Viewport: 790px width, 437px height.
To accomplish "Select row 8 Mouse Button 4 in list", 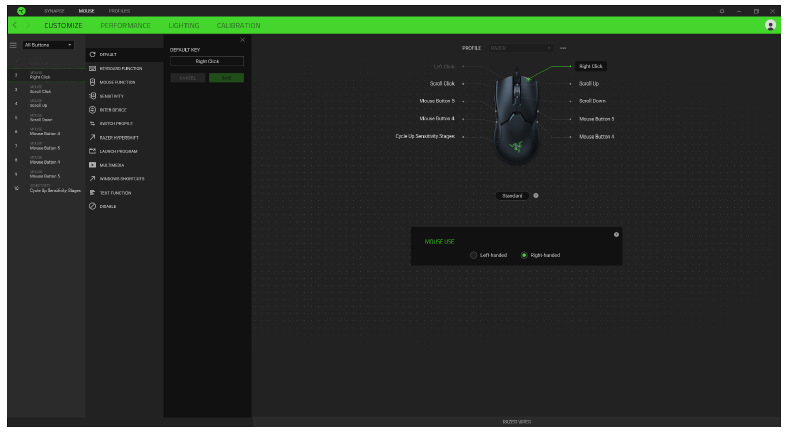I will (47, 160).
